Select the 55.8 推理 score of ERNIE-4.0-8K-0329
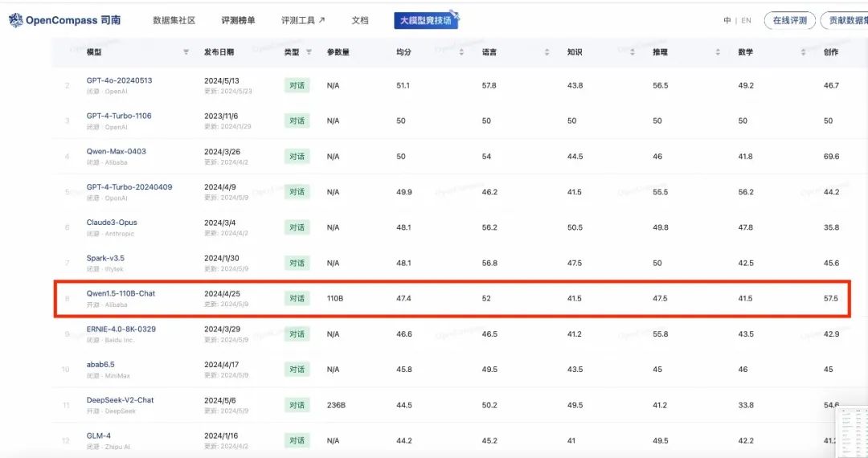Viewport: 868px width, 458px height. [661, 334]
